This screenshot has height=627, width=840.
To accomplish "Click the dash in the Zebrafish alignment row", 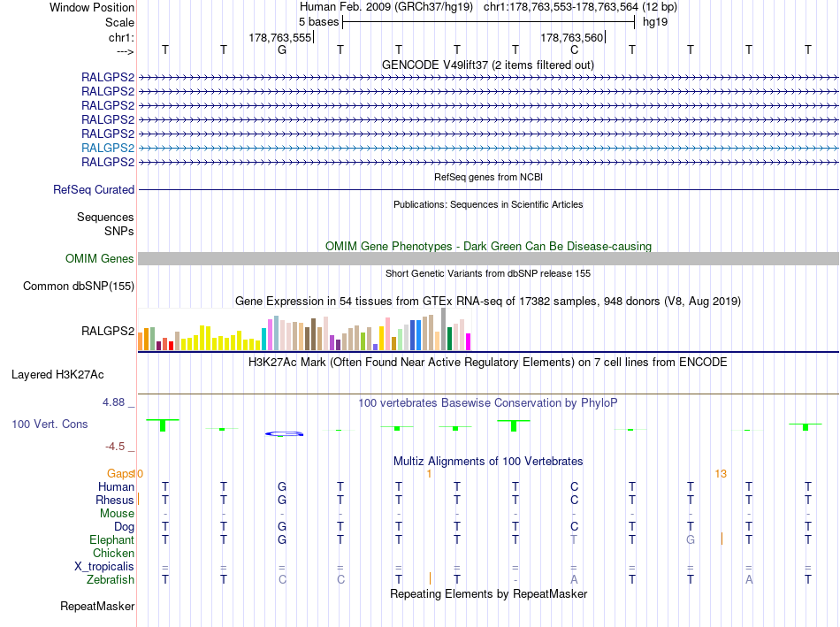I will (x=515, y=580).
